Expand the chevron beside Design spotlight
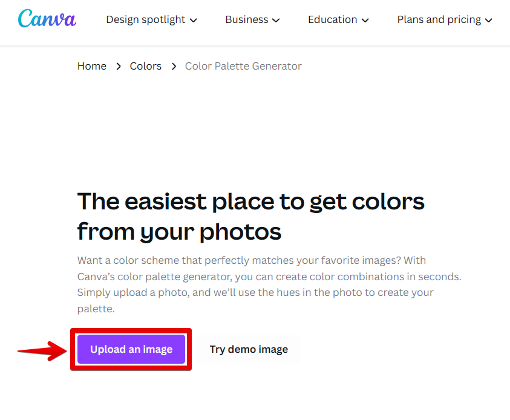The width and height of the screenshot is (510, 420). click(194, 20)
